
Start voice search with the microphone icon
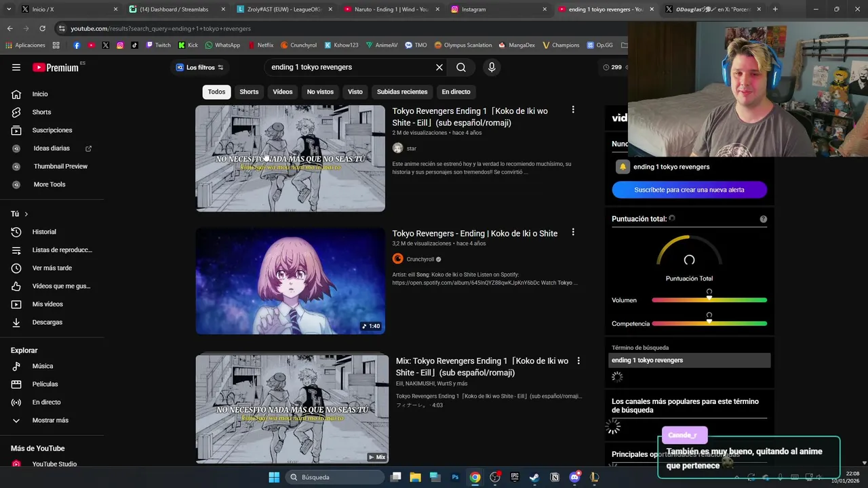492,67
